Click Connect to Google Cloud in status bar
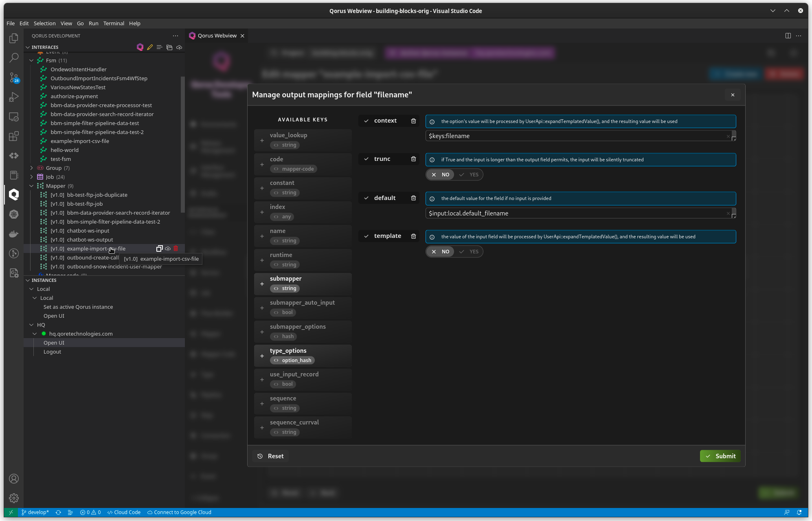Screen dimensions: 812x521 179,512
